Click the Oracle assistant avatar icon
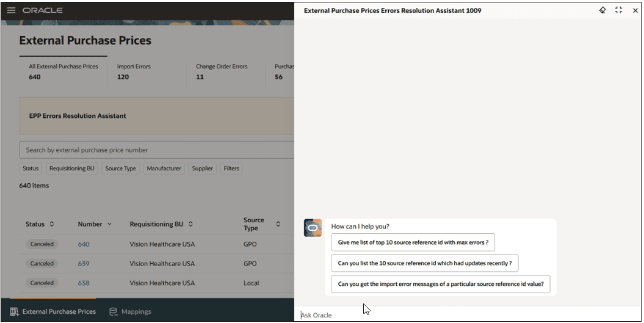Image resolution: width=644 pixels, height=323 pixels. (x=313, y=228)
